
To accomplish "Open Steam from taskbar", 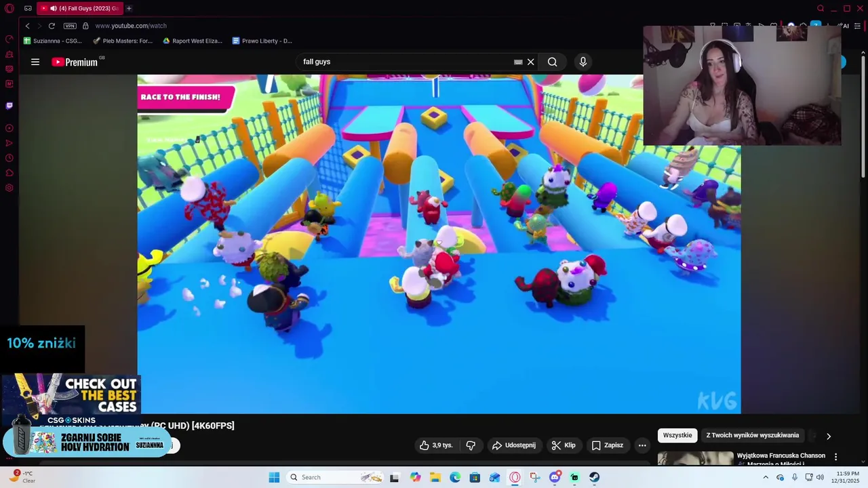I will (x=595, y=477).
